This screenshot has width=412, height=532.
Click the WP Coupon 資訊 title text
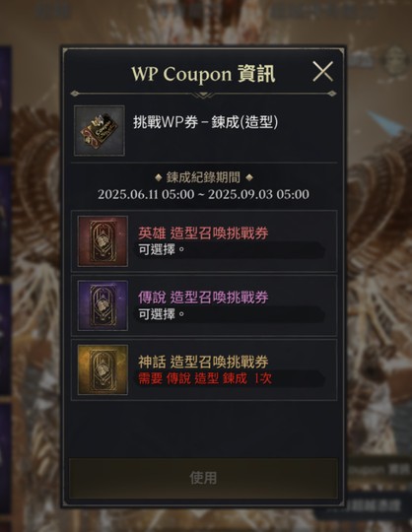[203, 74]
